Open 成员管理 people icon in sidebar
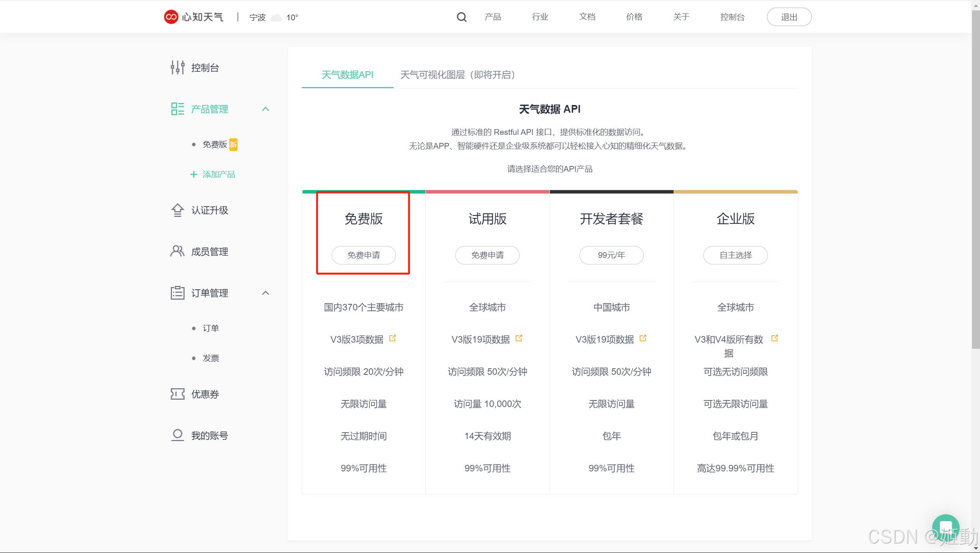This screenshot has width=980, height=553. coord(177,251)
